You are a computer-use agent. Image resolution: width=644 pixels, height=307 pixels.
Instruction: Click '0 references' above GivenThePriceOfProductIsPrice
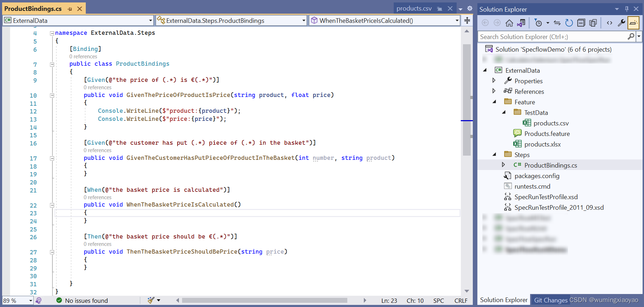[x=97, y=87]
